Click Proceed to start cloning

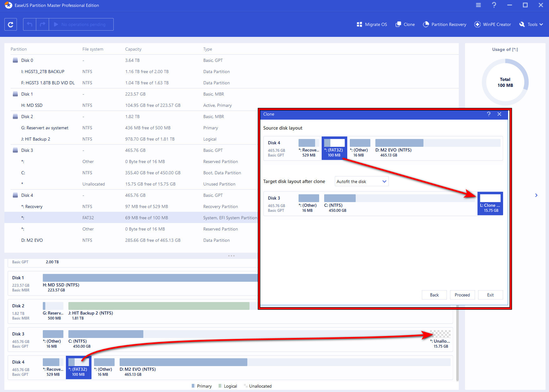[x=462, y=295]
